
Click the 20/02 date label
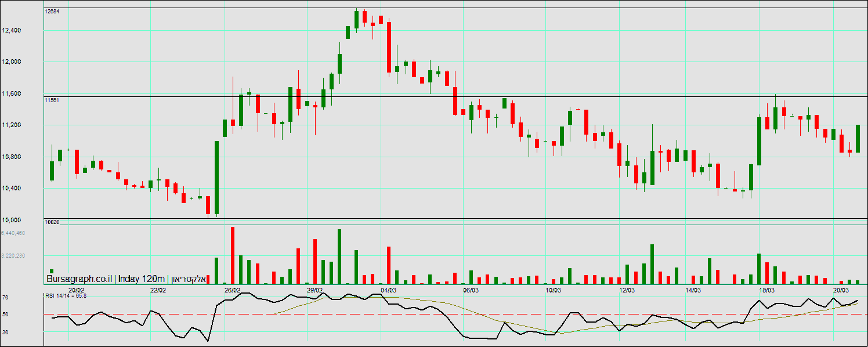77,290
